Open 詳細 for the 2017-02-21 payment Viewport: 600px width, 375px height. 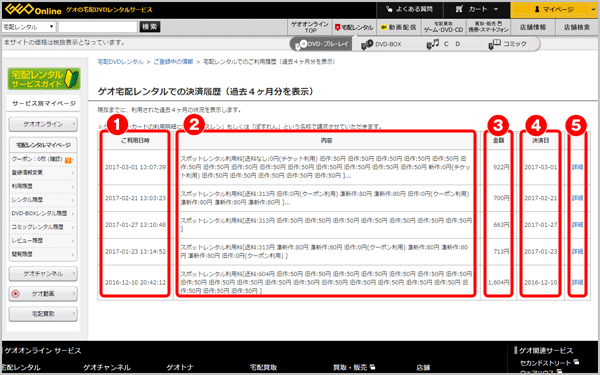coord(577,198)
